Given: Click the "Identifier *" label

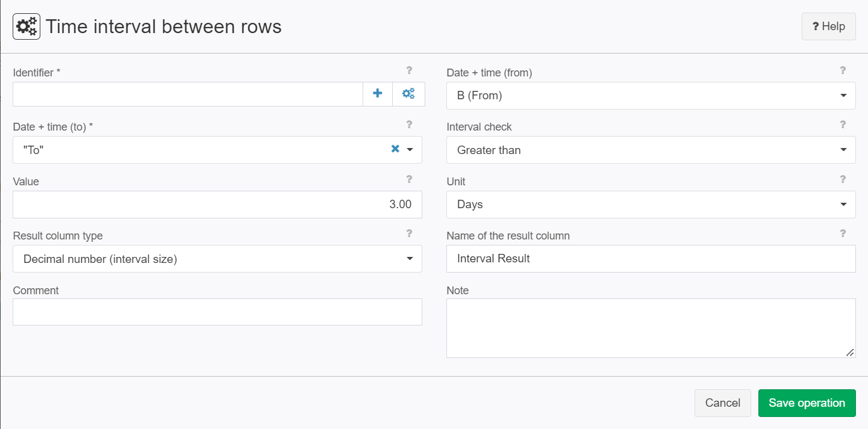Looking at the screenshot, I should tap(37, 73).
